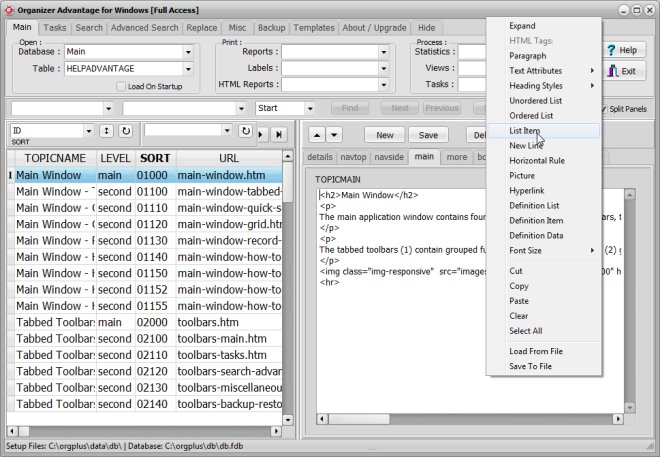The height and width of the screenshot is (457, 660).
Task: Open the ID sort field dropdown
Action: (x=89, y=131)
